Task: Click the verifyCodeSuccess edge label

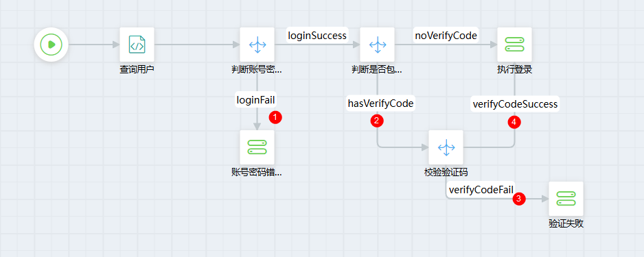Action: [x=515, y=103]
